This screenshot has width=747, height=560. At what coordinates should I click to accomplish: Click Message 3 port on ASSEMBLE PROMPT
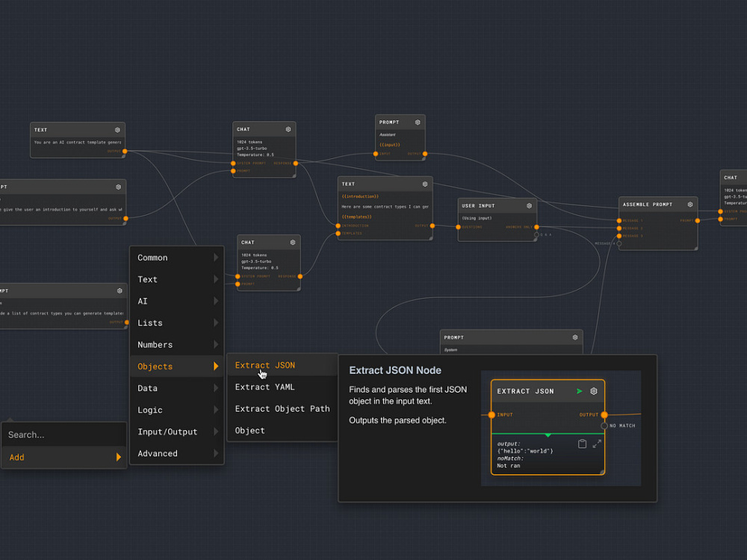click(619, 236)
